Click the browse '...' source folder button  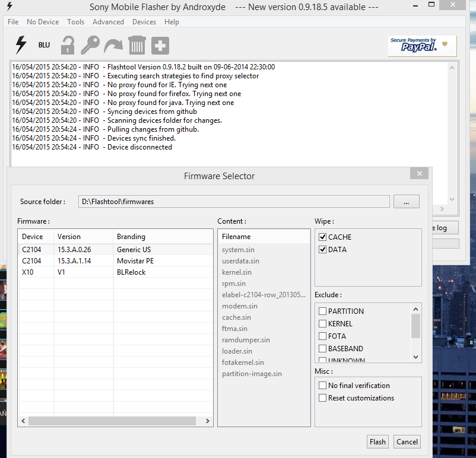[x=406, y=202]
